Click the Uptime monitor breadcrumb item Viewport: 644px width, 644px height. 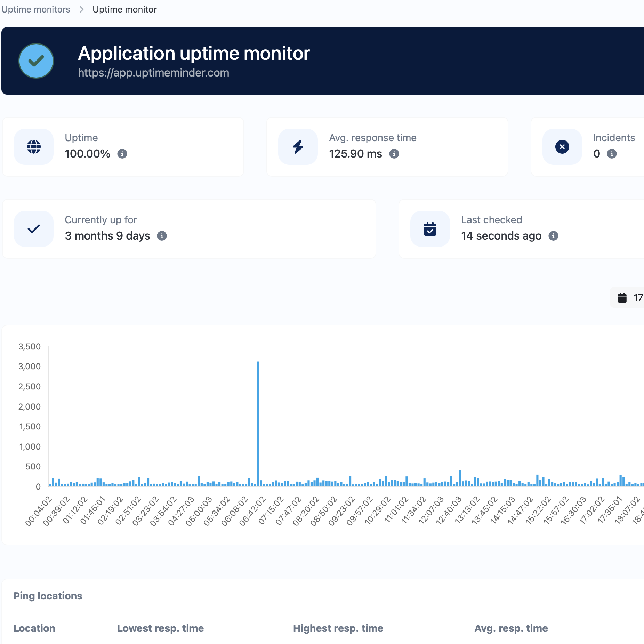(x=124, y=9)
